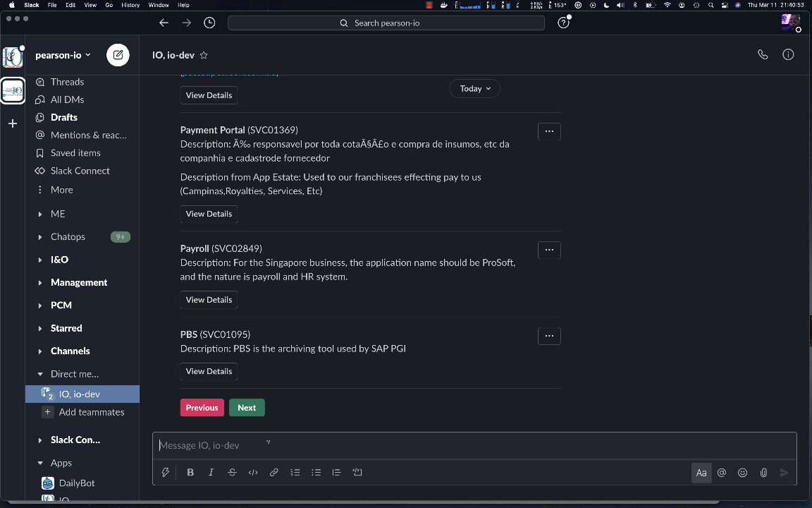Viewport: 812px width, 508px height.
Task: Open the emoji picker
Action: tap(743, 473)
